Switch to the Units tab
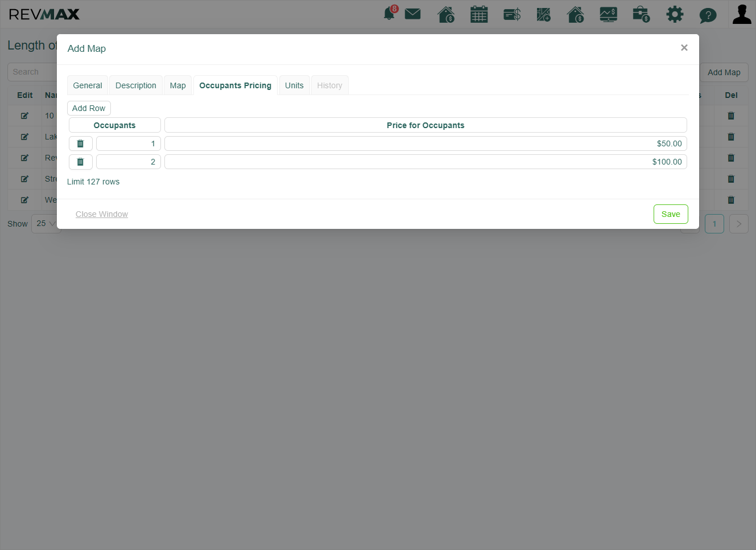The image size is (756, 550). coord(294,85)
